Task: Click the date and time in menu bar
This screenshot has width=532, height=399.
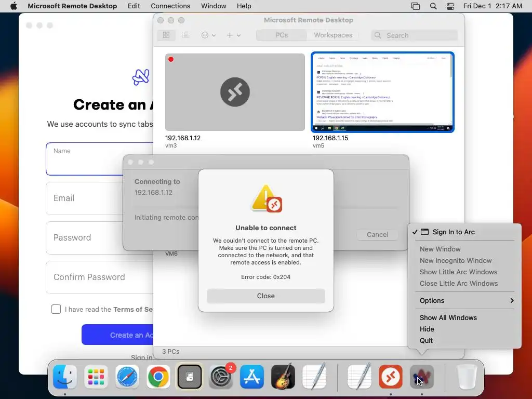Action: (493, 6)
